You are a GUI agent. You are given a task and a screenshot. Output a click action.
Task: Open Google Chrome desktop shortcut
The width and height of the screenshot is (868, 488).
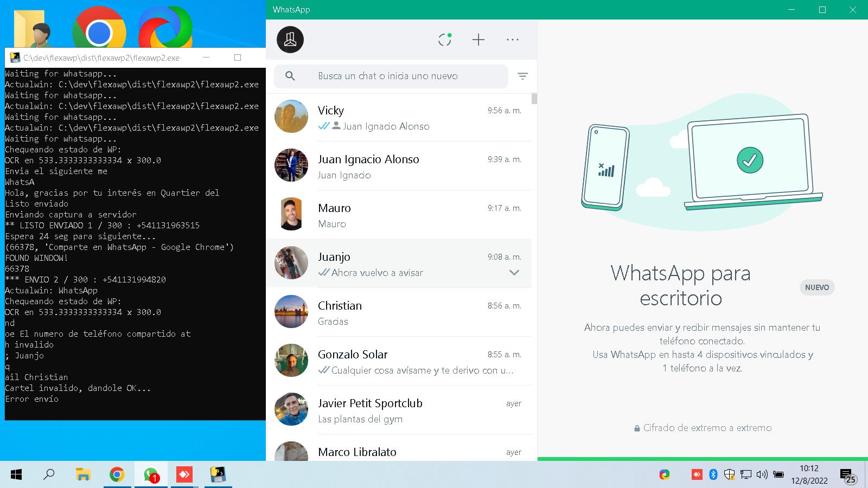coord(99,27)
